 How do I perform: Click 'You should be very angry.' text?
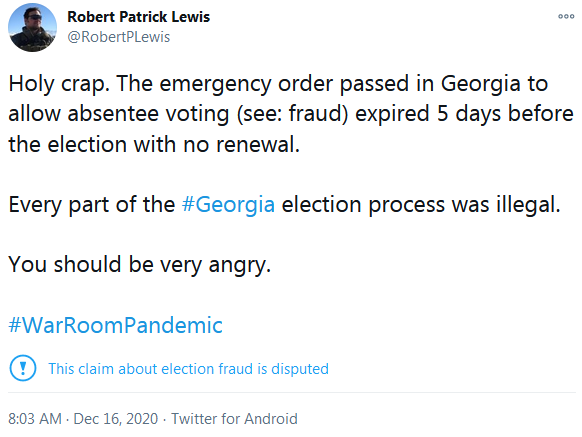pos(140,264)
